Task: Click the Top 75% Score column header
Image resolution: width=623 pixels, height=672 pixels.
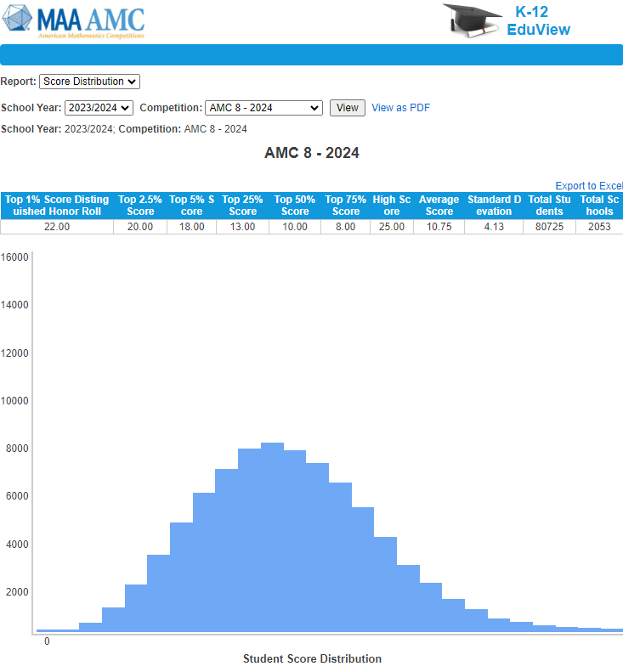Action: click(346, 206)
